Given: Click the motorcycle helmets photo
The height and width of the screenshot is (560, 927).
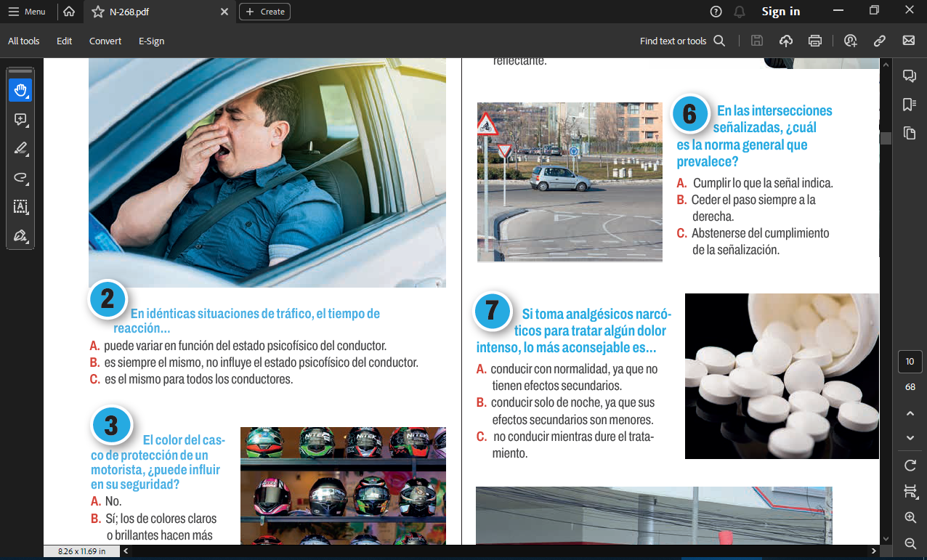Looking at the screenshot, I should (x=343, y=486).
